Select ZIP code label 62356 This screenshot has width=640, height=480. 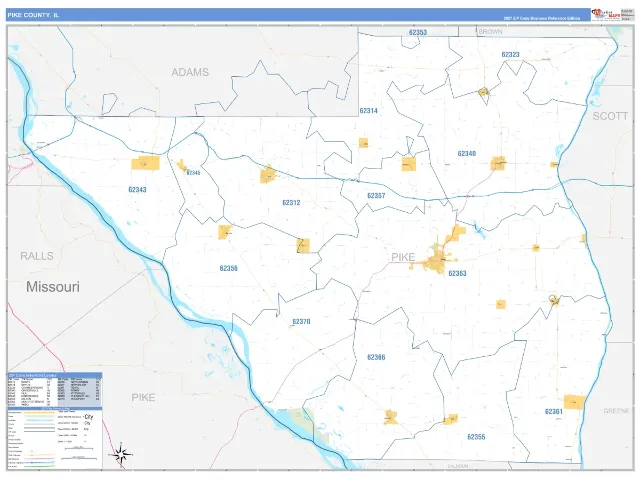tap(228, 268)
